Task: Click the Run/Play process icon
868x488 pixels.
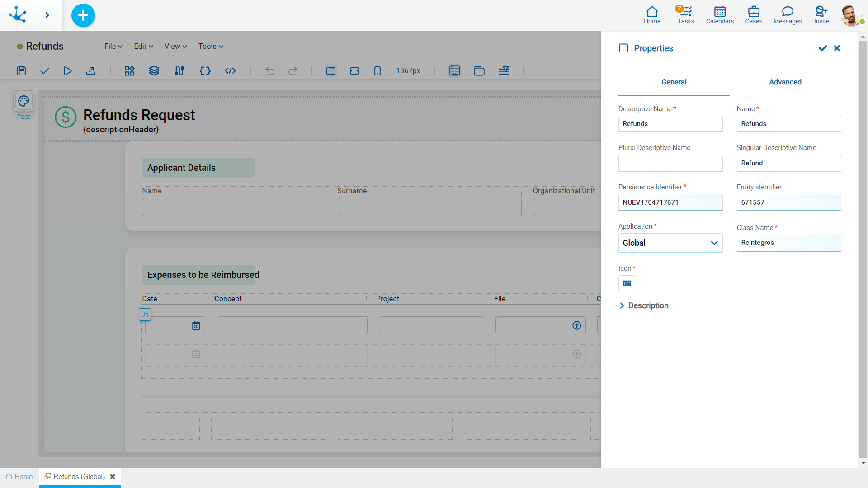Action: 68,71
